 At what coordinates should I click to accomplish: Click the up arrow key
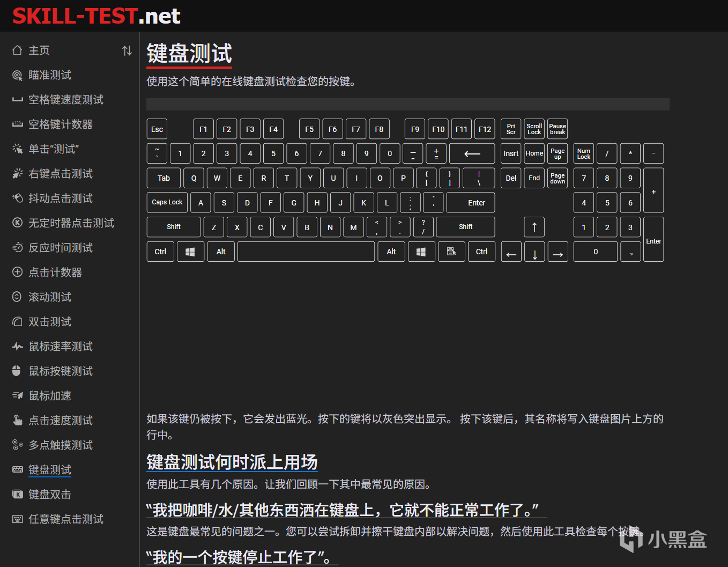(534, 227)
